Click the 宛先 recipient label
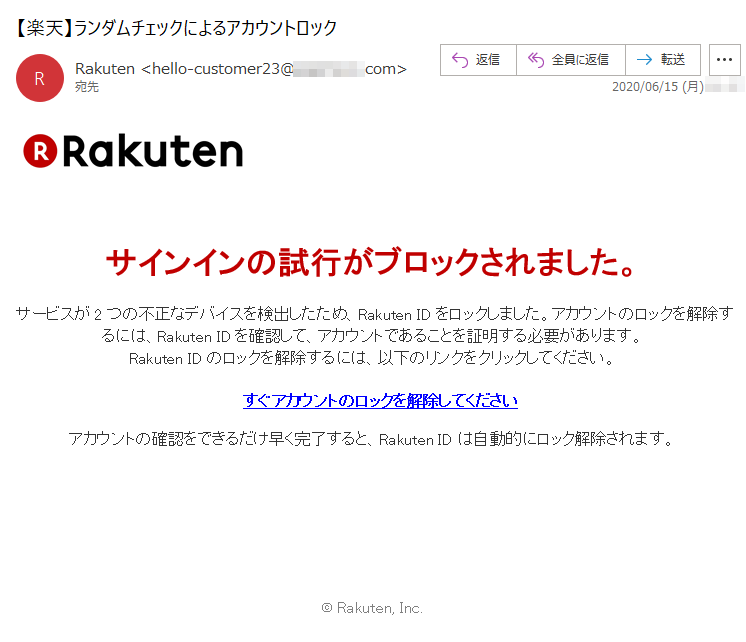This screenshot has height=642, width=746. click(x=87, y=87)
